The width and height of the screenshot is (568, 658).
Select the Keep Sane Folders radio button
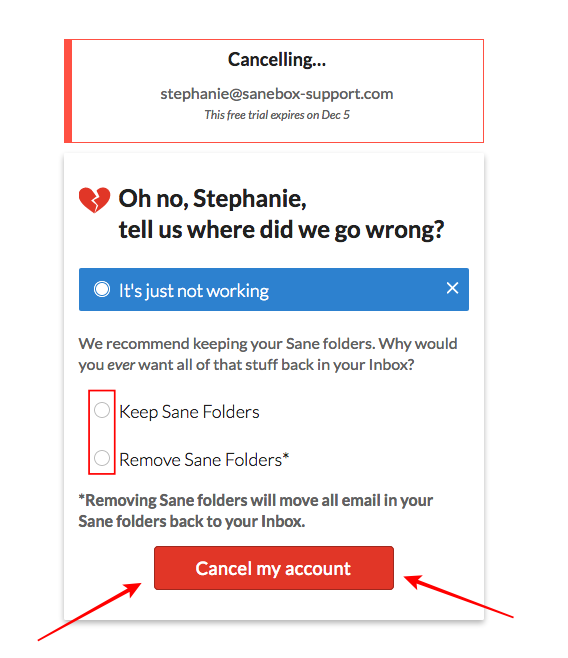102,410
